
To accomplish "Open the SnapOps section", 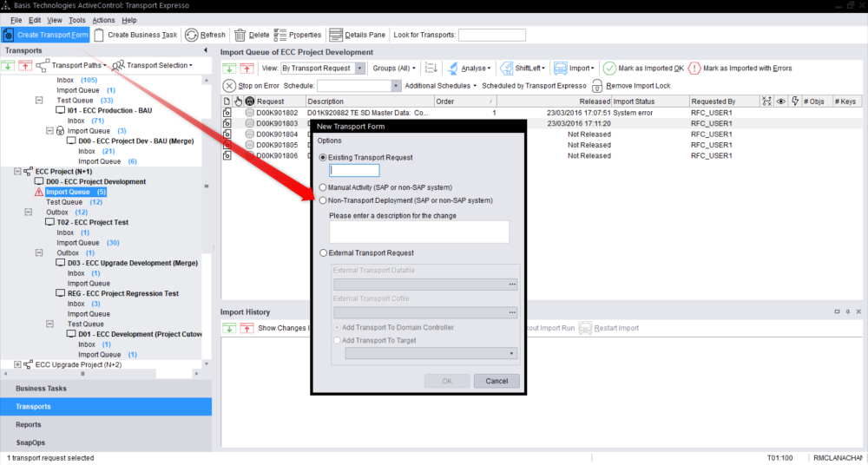I will (106, 442).
